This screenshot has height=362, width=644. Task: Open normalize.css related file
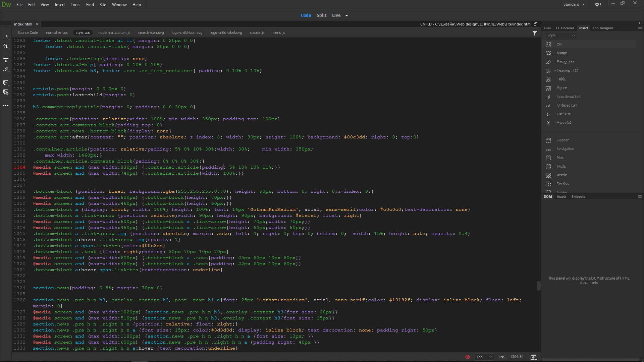pos(57,33)
